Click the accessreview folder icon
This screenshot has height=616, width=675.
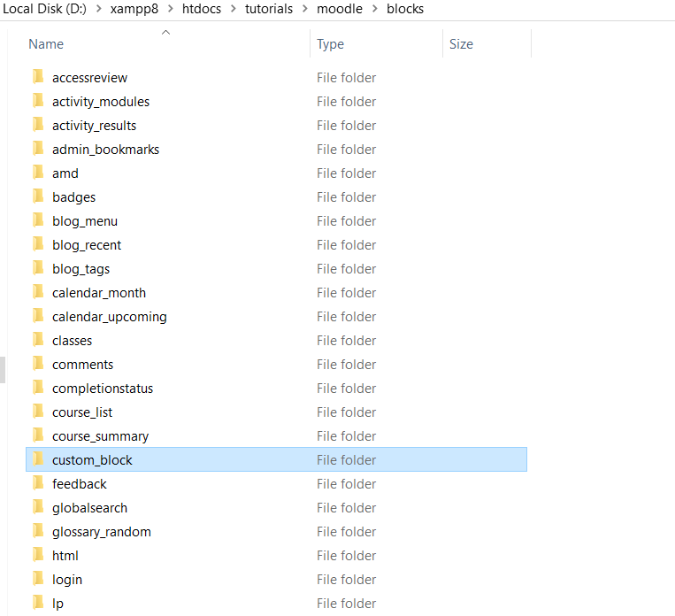coord(38,77)
